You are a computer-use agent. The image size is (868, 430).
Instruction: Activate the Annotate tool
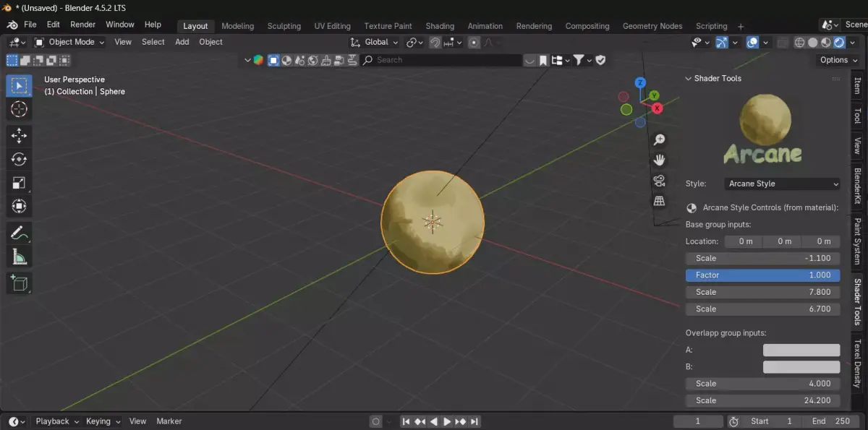20,233
